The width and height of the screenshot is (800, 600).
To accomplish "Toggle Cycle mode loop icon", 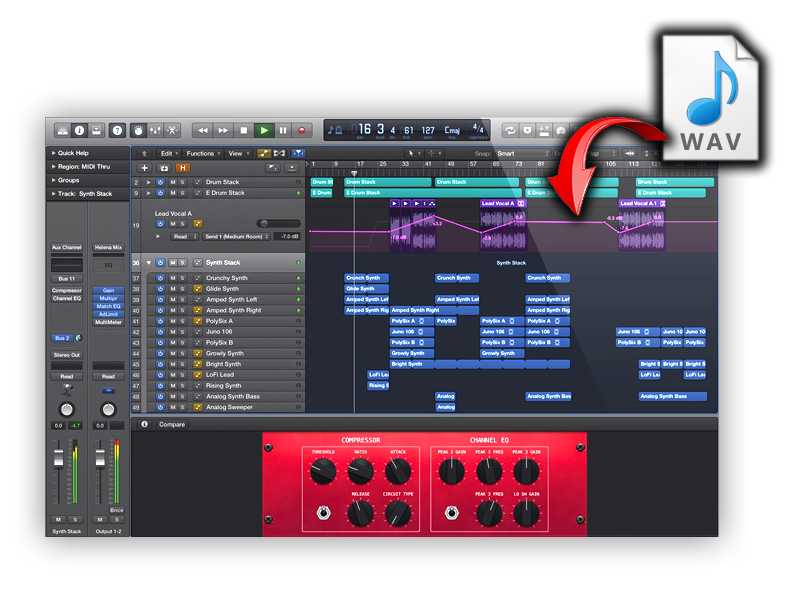I will click(510, 131).
